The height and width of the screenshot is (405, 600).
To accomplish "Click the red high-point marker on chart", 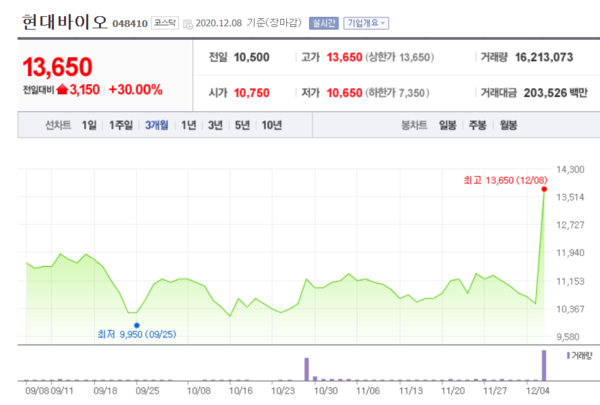I will click(x=544, y=189).
